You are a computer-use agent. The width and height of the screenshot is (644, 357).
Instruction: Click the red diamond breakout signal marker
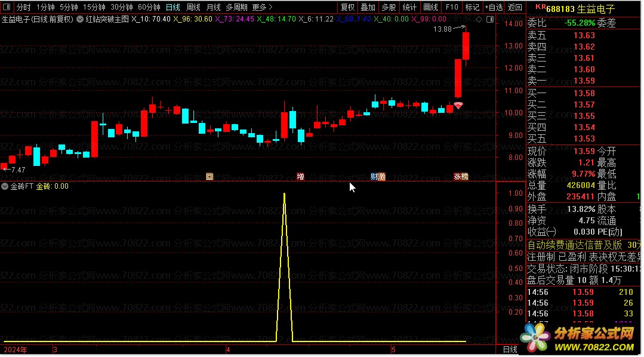coord(458,106)
